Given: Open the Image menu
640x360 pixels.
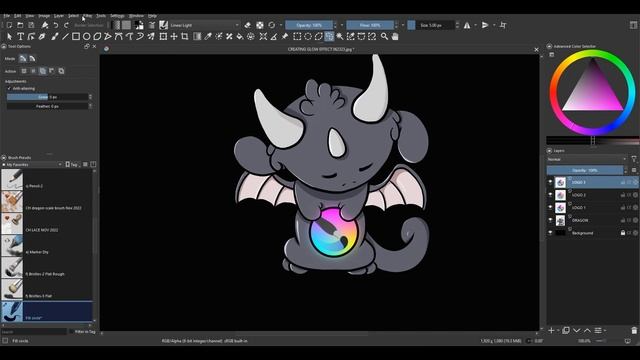Looking at the screenshot, I should pyautogui.click(x=44, y=16).
